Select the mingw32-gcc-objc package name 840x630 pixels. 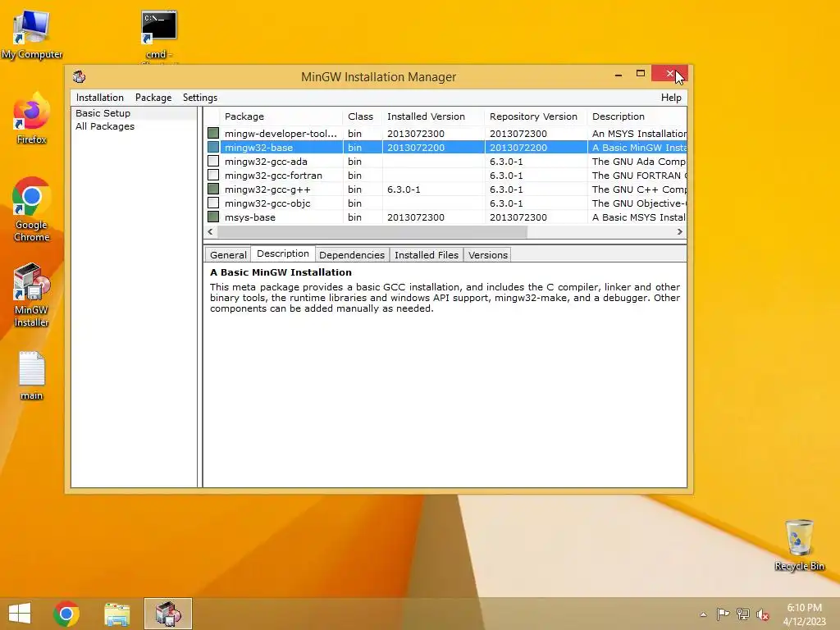[267, 203]
